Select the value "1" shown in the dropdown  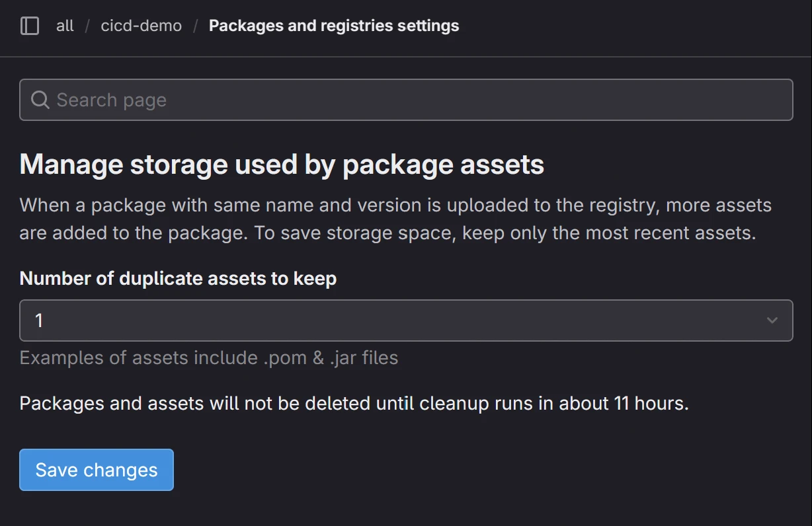(x=39, y=320)
